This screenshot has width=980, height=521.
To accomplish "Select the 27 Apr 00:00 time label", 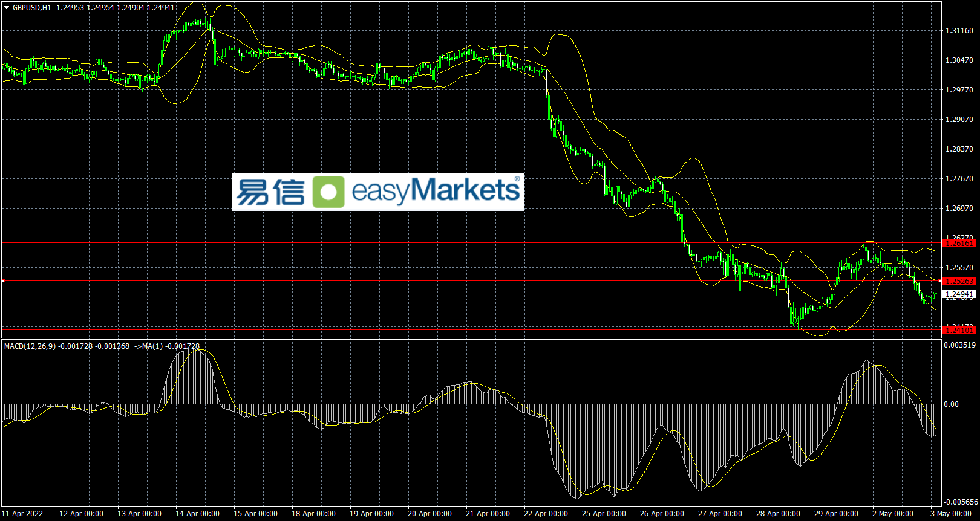I will point(720,514).
